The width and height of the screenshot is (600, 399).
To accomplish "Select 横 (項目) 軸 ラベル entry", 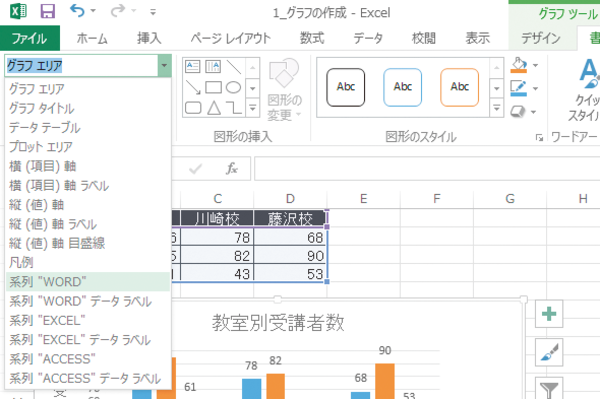I will (88, 186).
